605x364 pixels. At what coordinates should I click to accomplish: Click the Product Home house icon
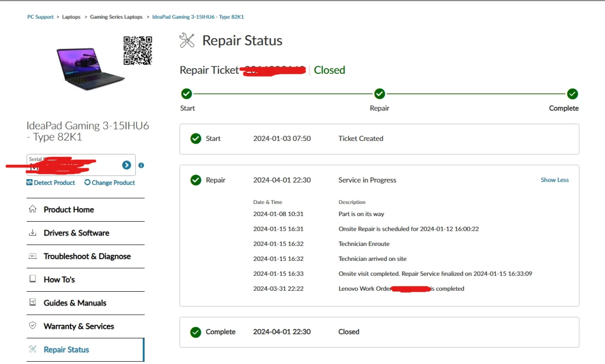(33, 209)
